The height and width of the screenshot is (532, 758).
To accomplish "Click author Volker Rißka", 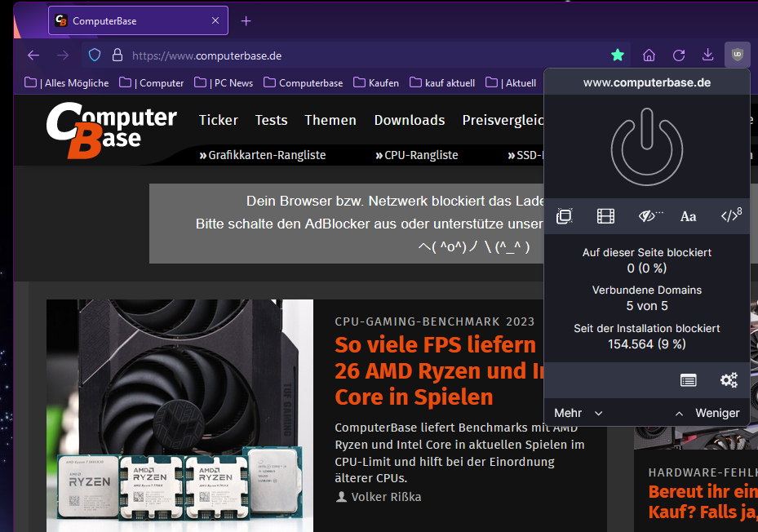I will [x=386, y=497].
